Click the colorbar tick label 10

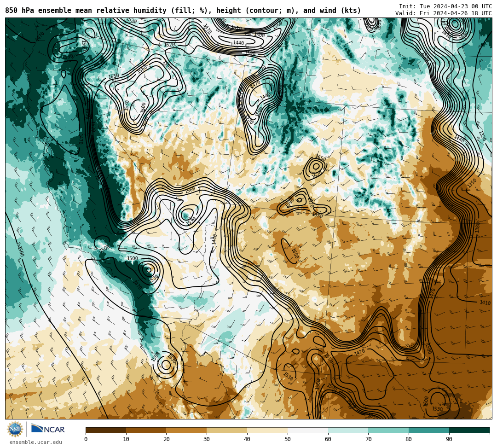point(126,439)
